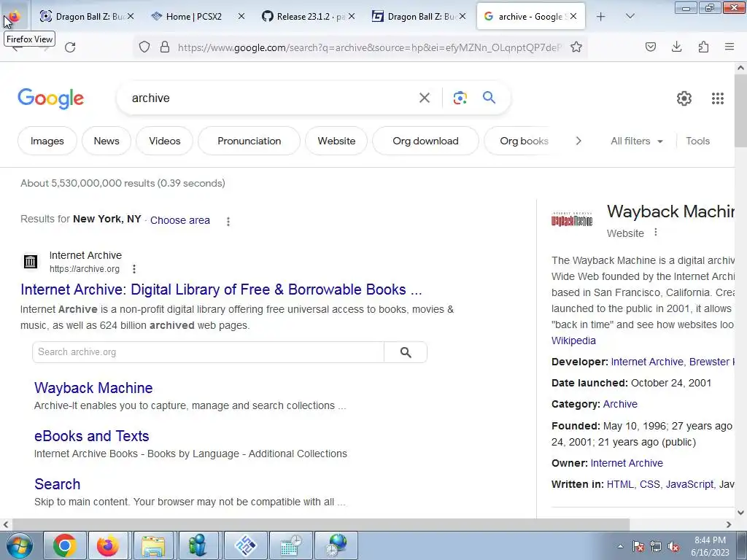Close the archive - Google tab
The height and width of the screenshot is (560, 747).
coord(573,17)
